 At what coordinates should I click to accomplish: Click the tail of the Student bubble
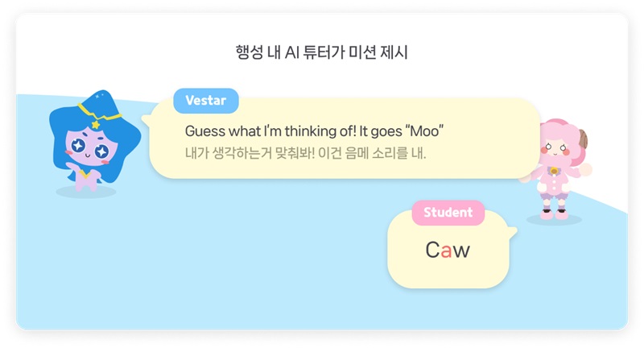508,234
